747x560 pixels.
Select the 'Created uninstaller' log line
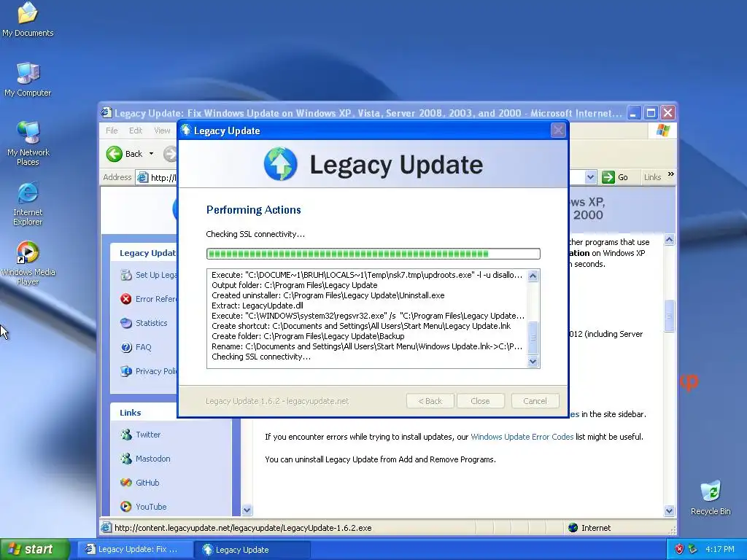[328, 295]
